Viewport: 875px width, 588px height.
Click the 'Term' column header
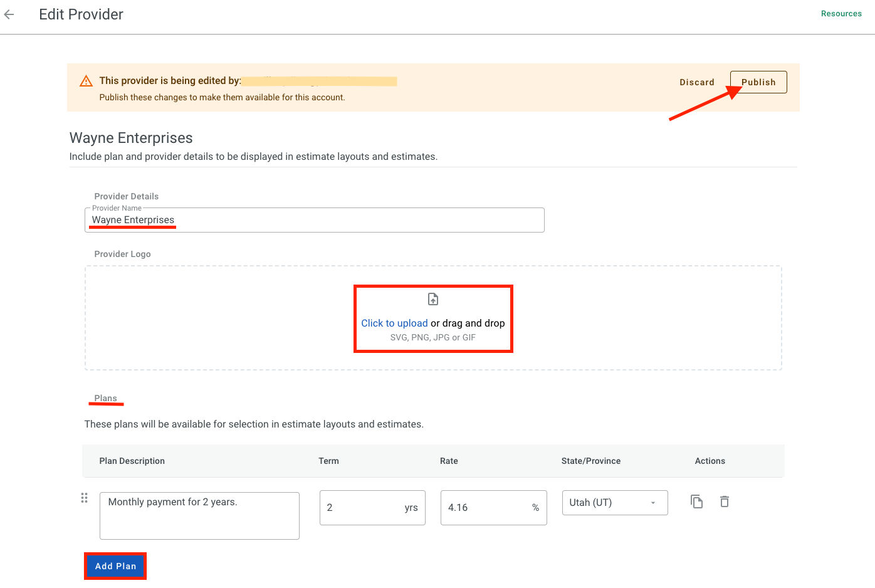pos(328,461)
